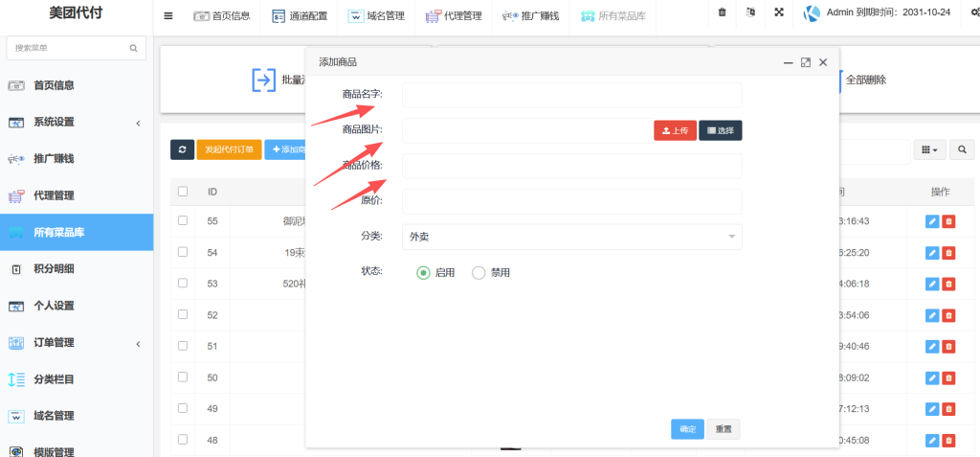Edit row 54 with pencil icon
980x457 pixels.
(932, 252)
